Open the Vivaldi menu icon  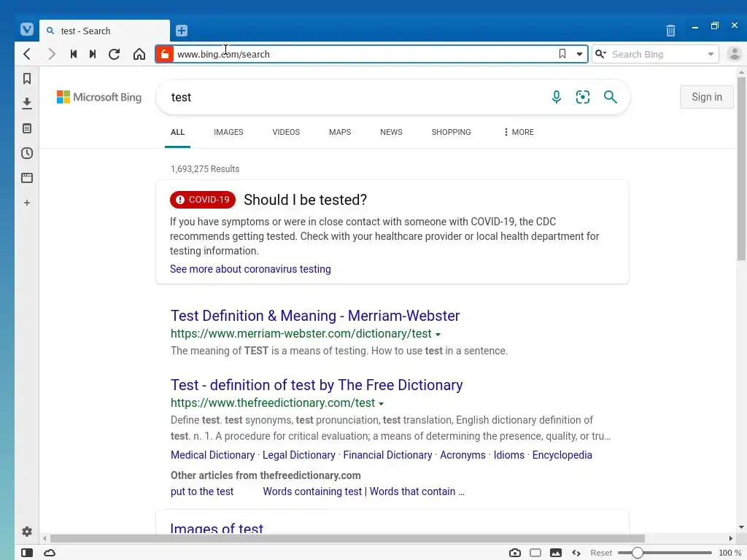coord(27,29)
